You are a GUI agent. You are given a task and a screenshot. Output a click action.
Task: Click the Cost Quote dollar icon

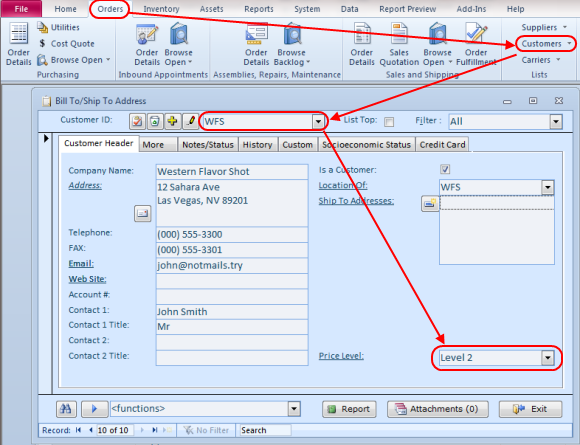click(42, 43)
